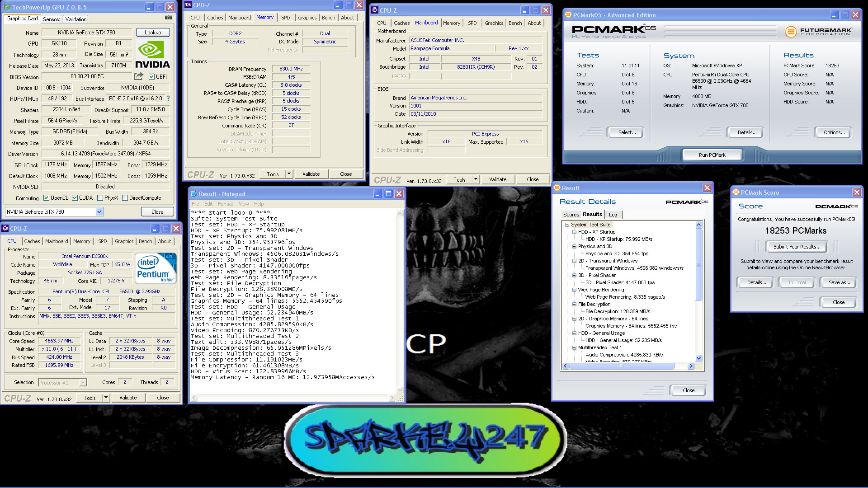This screenshot has height=488, width=868.
Task: Click the Close button in GPU-Z
Action: [157, 212]
